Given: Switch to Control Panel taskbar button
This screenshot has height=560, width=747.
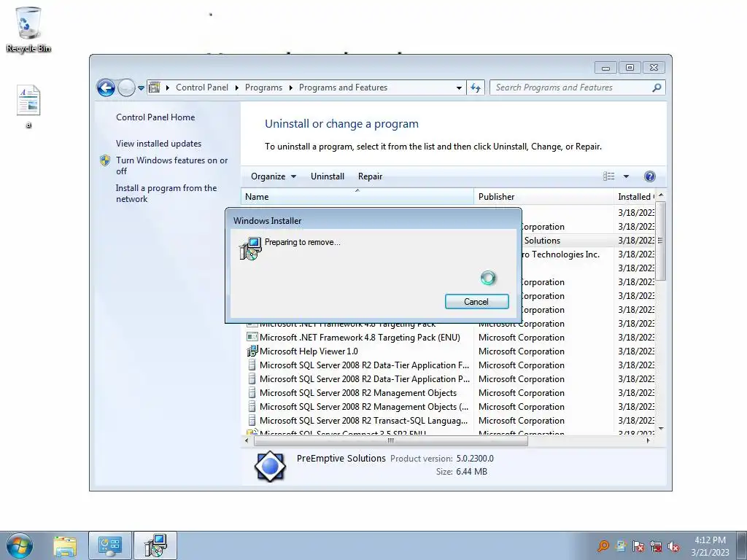Looking at the screenshot, I should tap(110, 545).
